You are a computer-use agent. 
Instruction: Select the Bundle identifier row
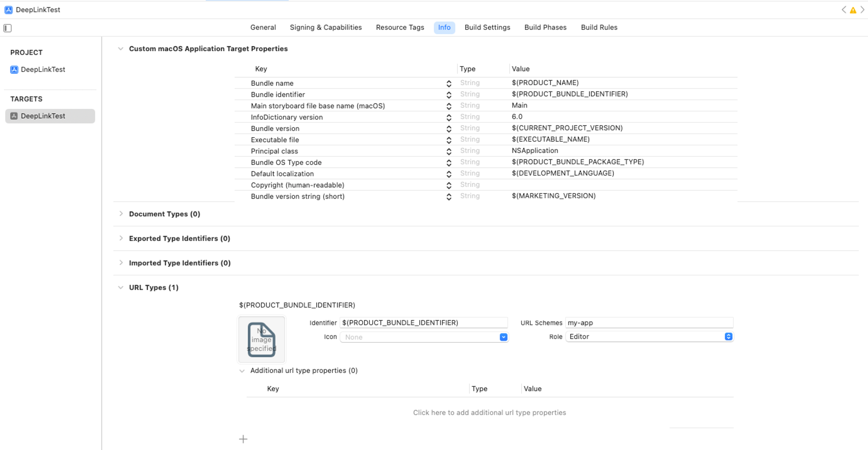[x=486, y=94]
